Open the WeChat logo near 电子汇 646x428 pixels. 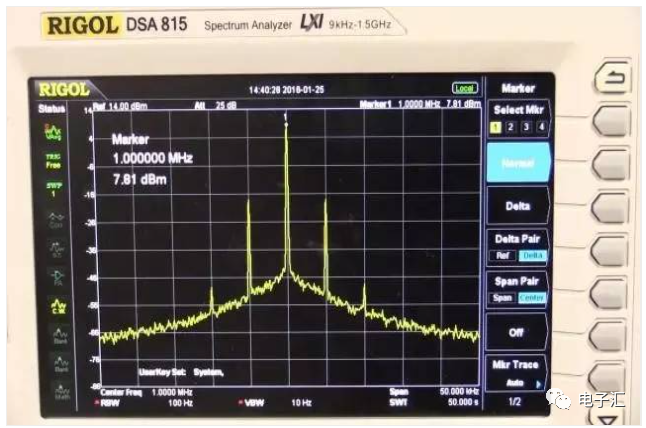tap(559, 400)
